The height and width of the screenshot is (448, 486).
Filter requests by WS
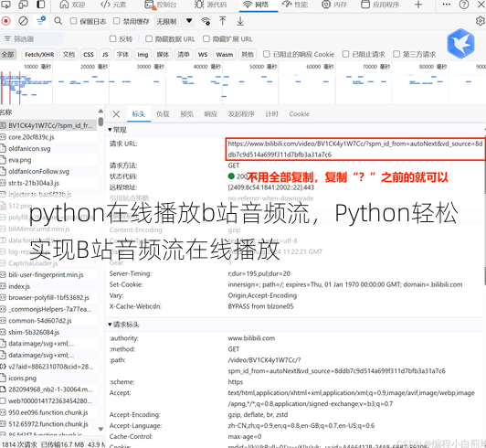203,54
